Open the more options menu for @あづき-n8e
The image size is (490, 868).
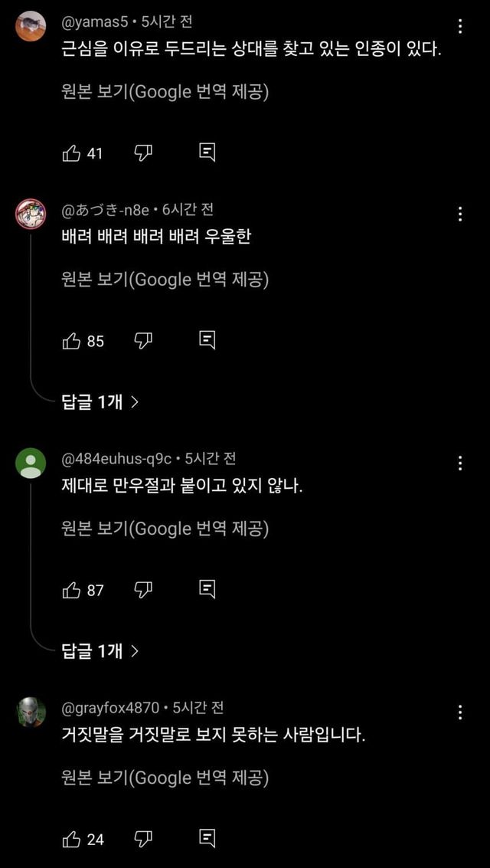click(460, 214)
